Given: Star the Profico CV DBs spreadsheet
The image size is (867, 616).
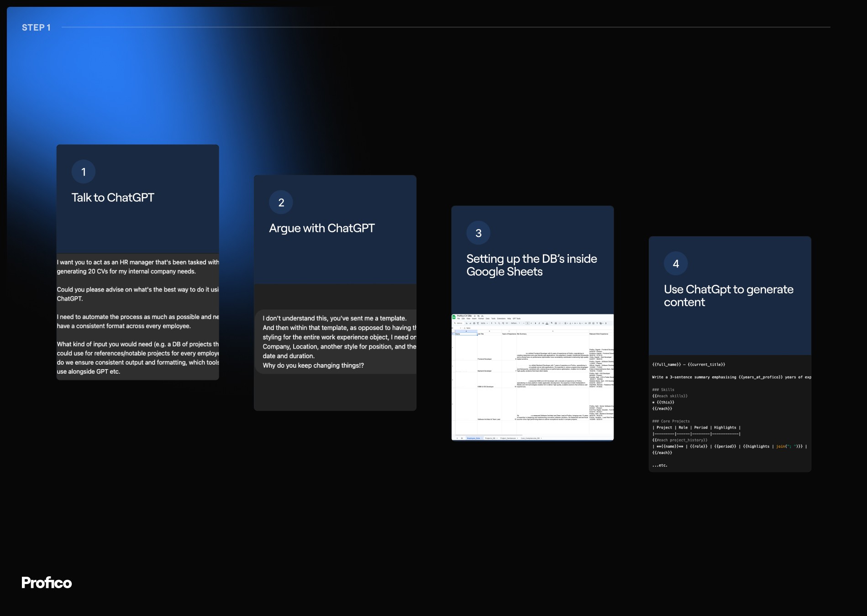Looking at the screenshot, I should (474, 316).
